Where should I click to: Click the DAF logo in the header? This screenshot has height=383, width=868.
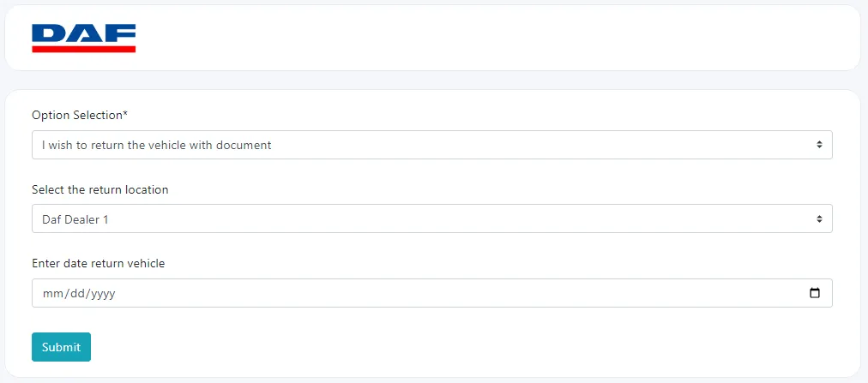[83, 39]
